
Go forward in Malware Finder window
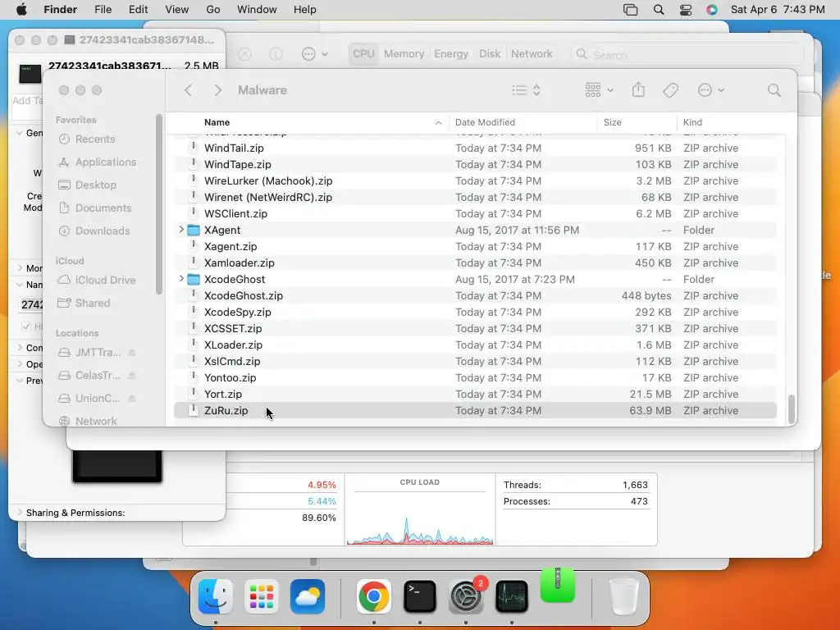(x=218, y=90)
